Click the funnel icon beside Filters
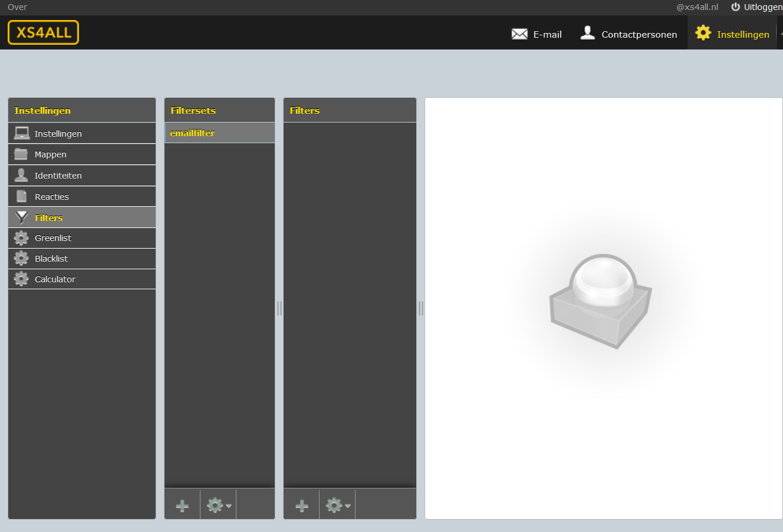The height and width of the screenshot is (532, 783). click(22, 217)
